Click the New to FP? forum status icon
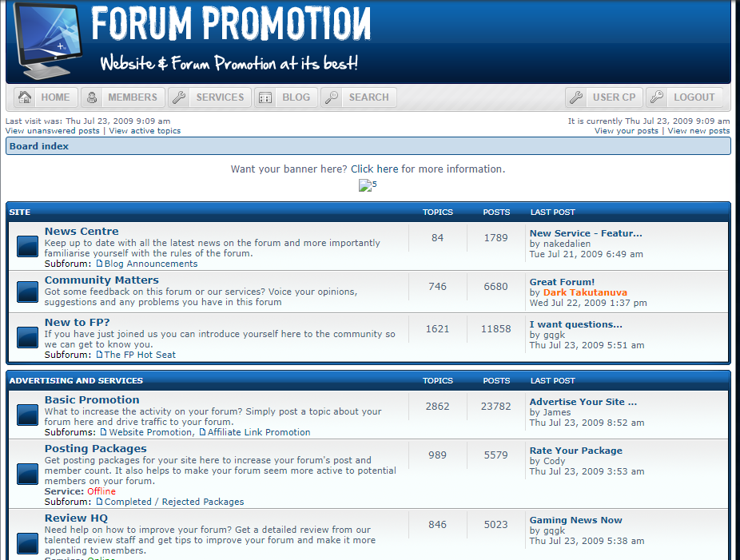Image resolution: width=740 pixels, height=560 pixels. point(27,338)
